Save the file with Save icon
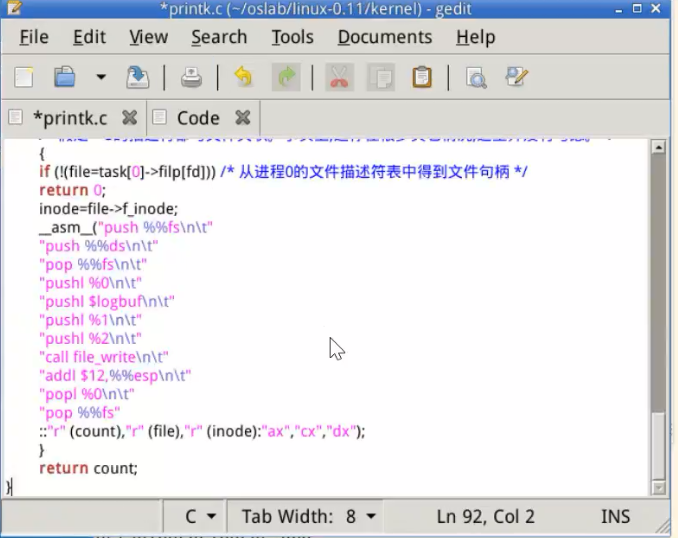This screenshot has width=678, height=538. pos(137,77)
